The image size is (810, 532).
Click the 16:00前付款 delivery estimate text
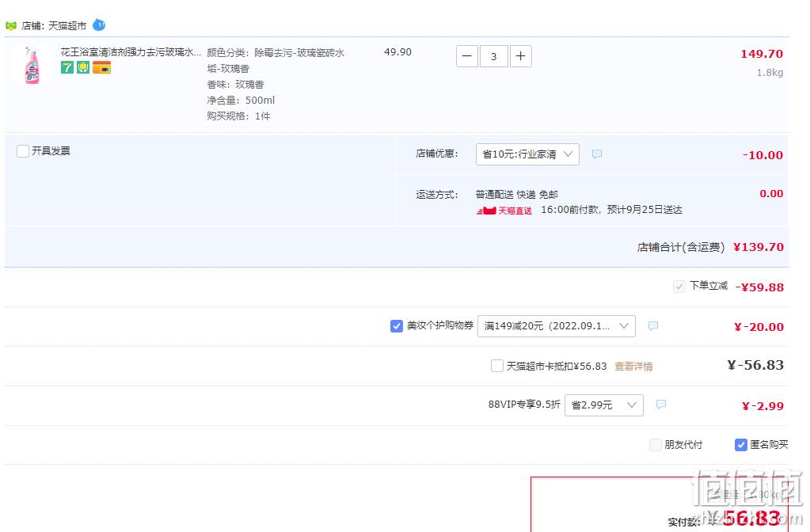611,210
